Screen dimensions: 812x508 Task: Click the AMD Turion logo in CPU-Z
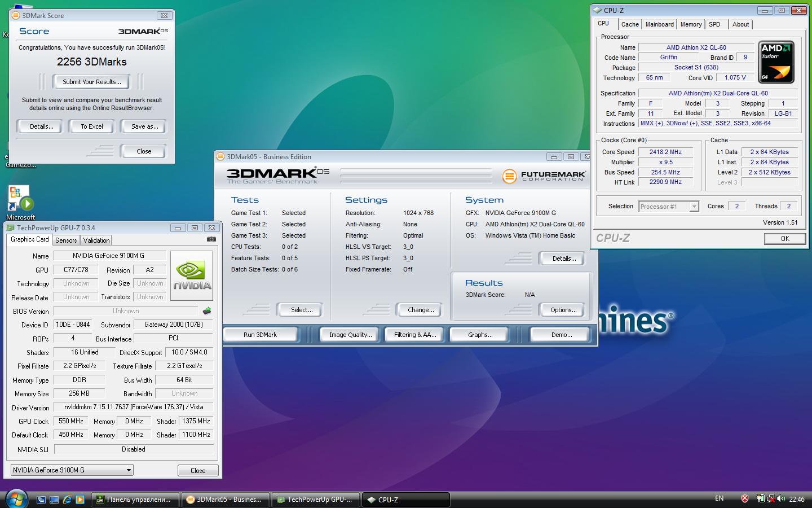(776, 62)
